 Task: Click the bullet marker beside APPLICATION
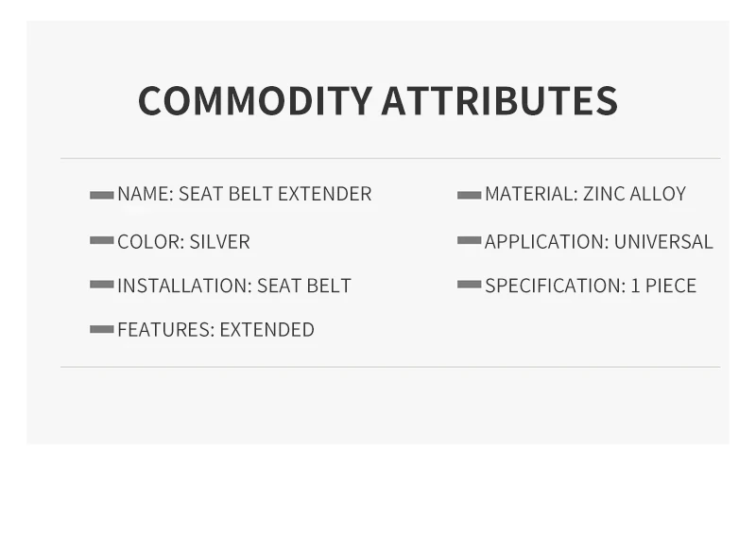[x=469, y=240]
